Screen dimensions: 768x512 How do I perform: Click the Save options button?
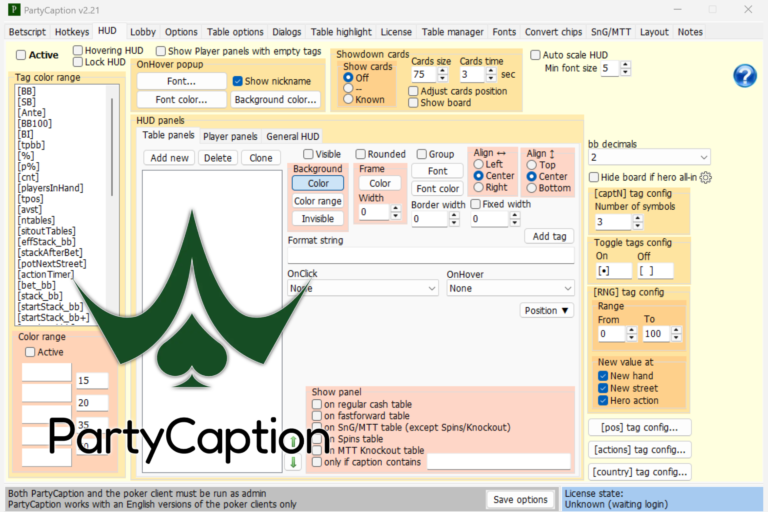point(520,499)
